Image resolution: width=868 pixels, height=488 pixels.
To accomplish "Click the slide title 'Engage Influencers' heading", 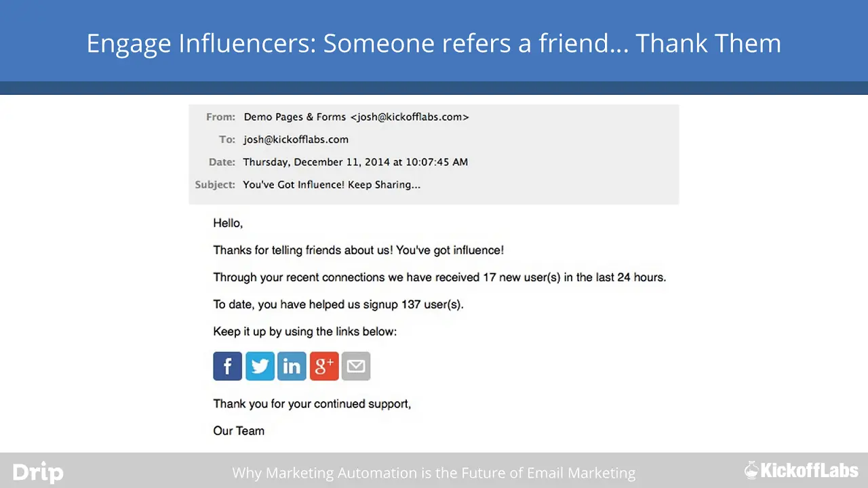I will click(434, 43).
